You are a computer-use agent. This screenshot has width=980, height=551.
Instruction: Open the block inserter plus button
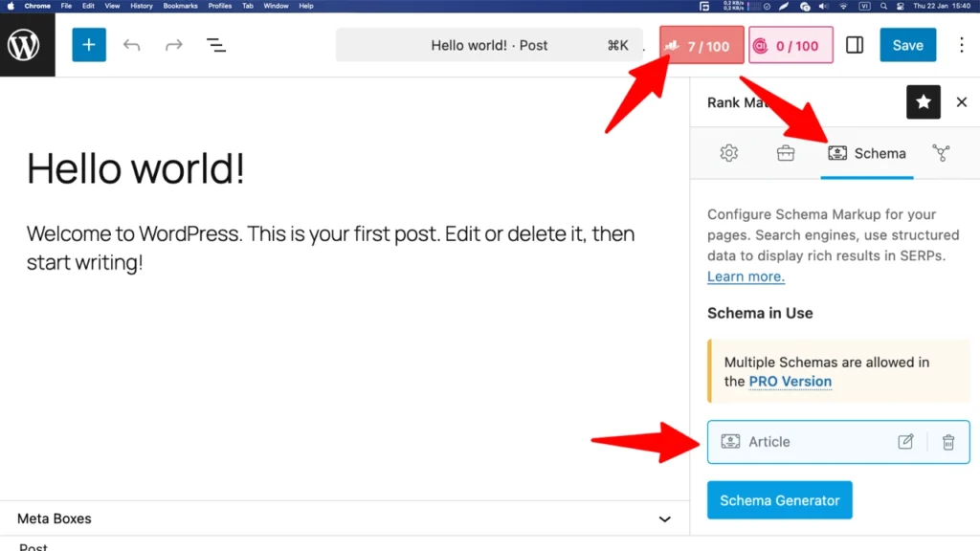coord(89,45)
